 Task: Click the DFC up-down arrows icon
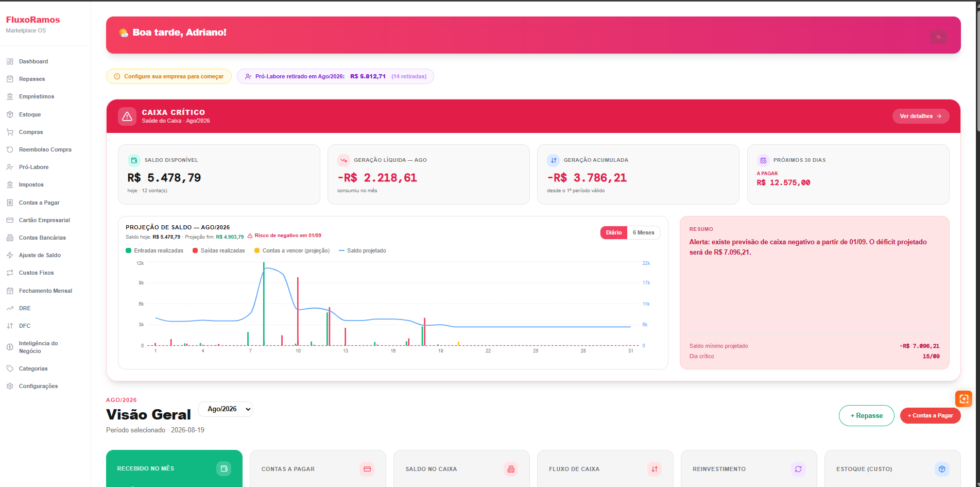tap(10, 326)
